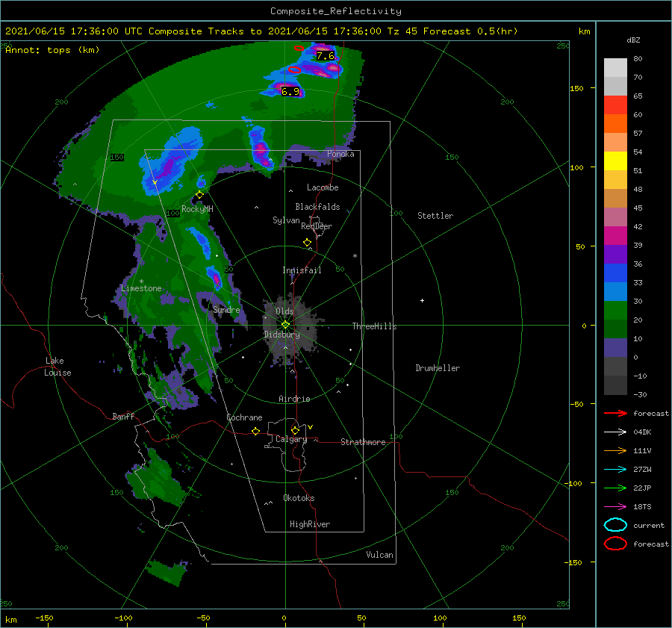Screen dimensions: 672x628
Task: Click the dBZ legend heading
Action: (633, 40)
